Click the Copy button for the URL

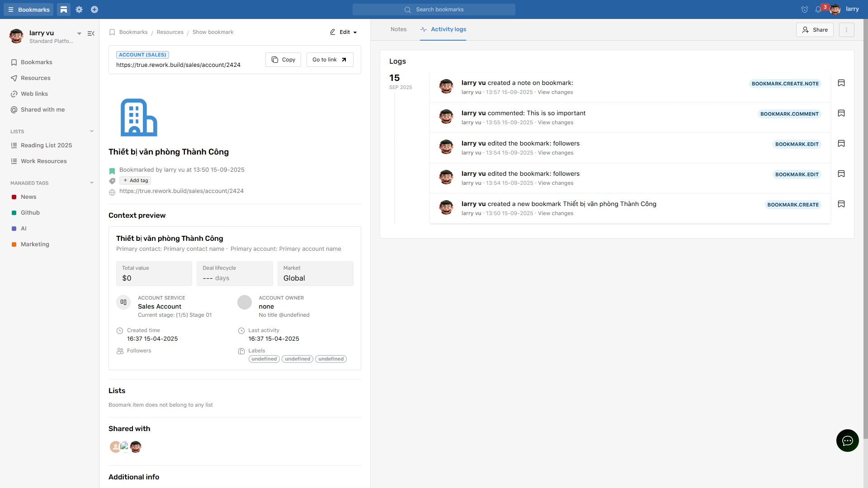tap(283, 60)
